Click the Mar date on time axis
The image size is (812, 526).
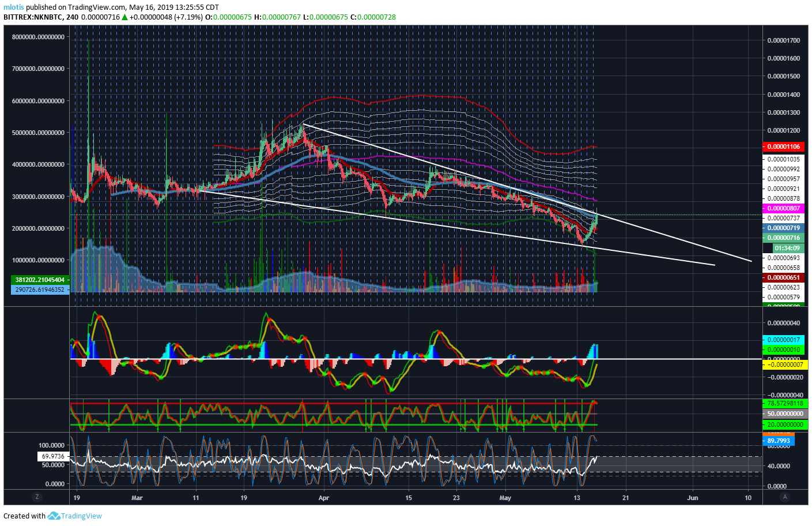point(137,498)
